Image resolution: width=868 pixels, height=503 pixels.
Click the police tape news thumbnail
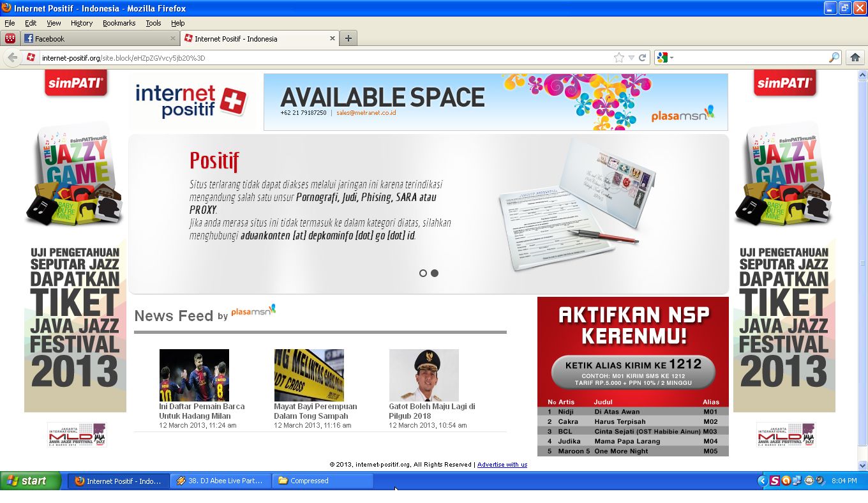point(309,375)
